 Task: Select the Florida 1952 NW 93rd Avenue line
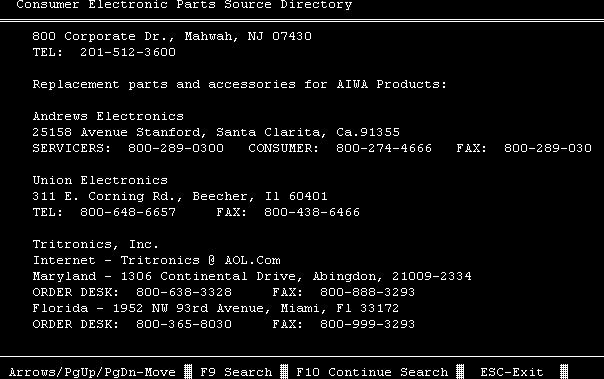(x=216, y=308)
